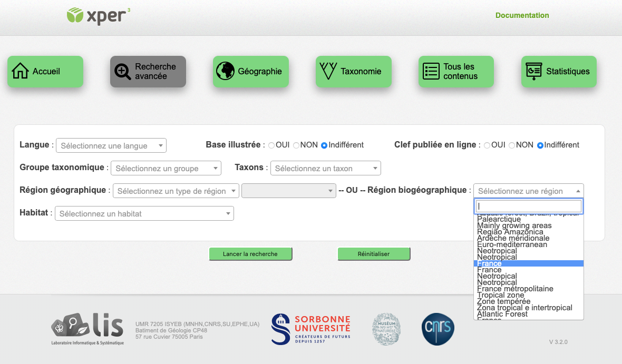Screen dimensions: 622x364
Task: Choose Euro-mediterranean in the list
Action: 528,244
